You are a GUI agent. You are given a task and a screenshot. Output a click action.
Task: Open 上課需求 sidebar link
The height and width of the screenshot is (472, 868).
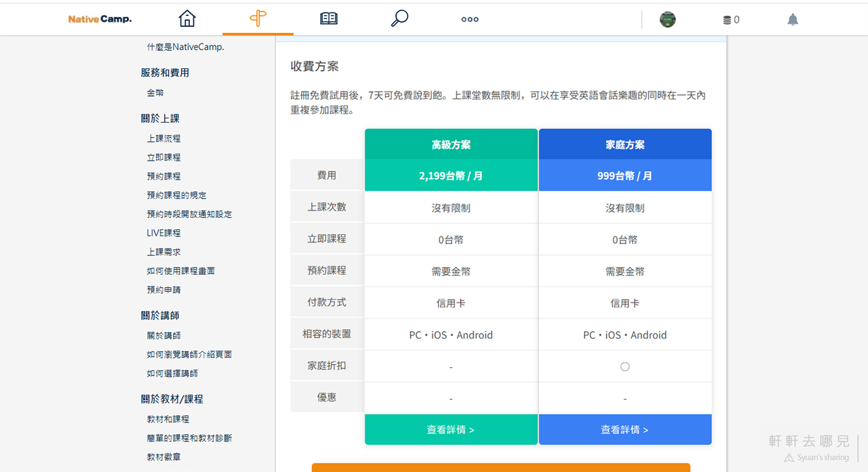click(x=164, y=252)
